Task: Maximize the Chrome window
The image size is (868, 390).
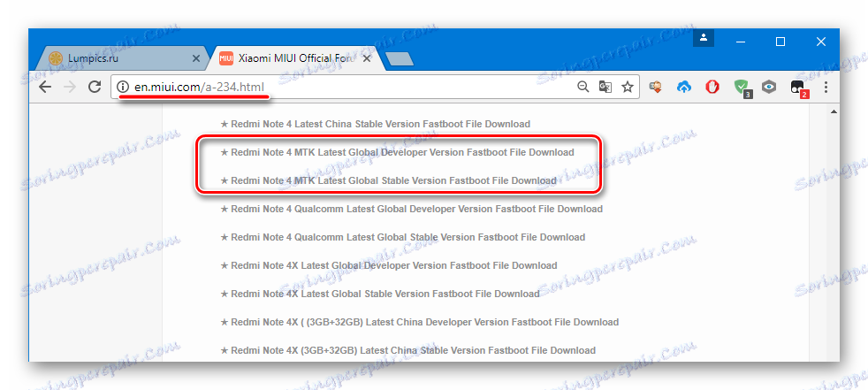Action: pyautogui.click(x=780, y=42)
